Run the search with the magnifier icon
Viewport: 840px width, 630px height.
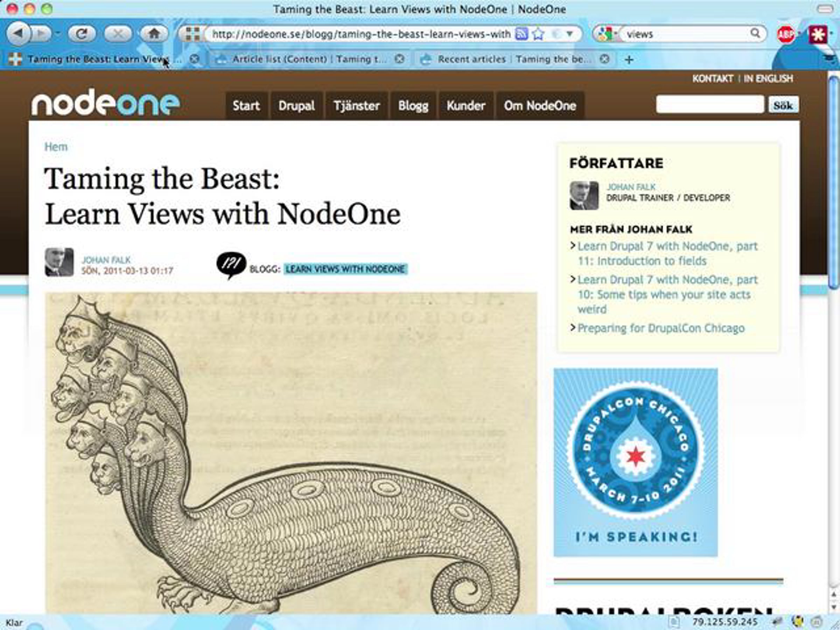(756, 34)
